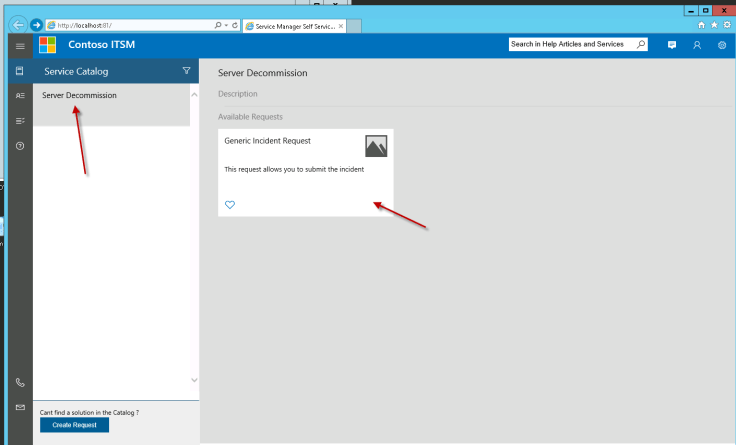
Task: Click the browser back arrow button
Action: [x=17, y=25]
